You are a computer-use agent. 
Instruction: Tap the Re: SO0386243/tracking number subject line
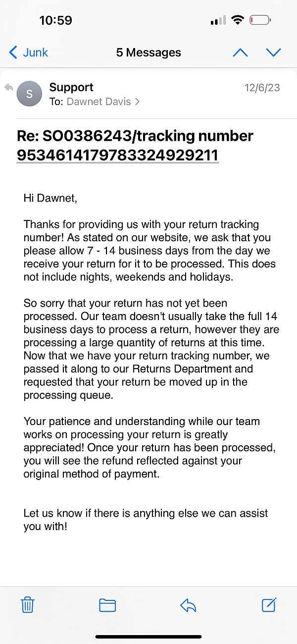135,136
